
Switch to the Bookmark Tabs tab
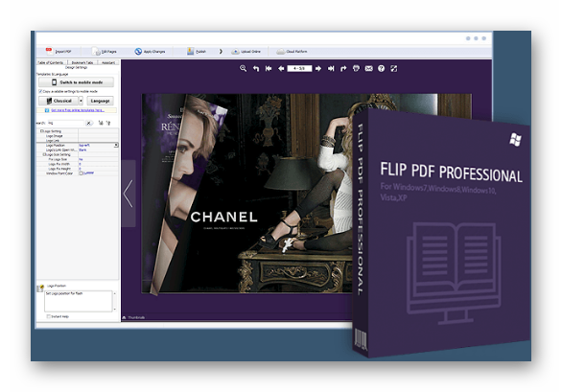tap(82, 62)
